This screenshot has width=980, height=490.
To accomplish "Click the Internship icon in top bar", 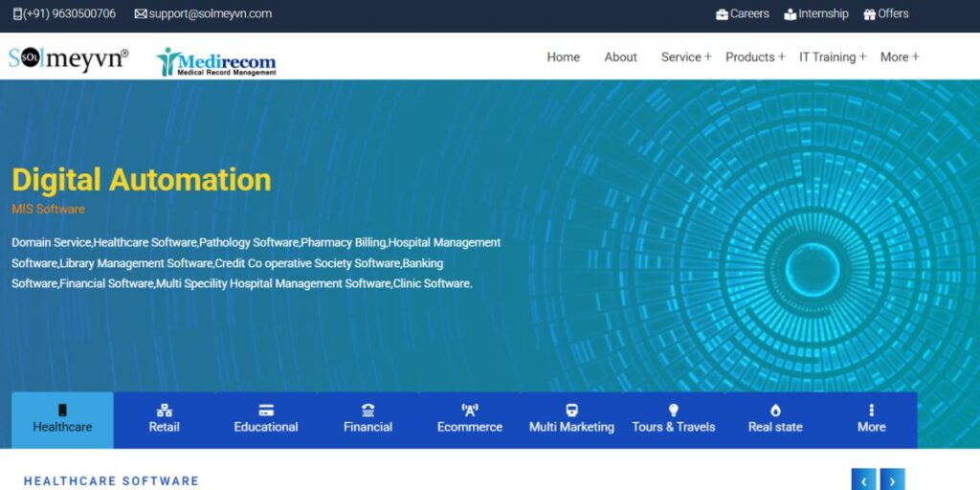I will (791, 14).
